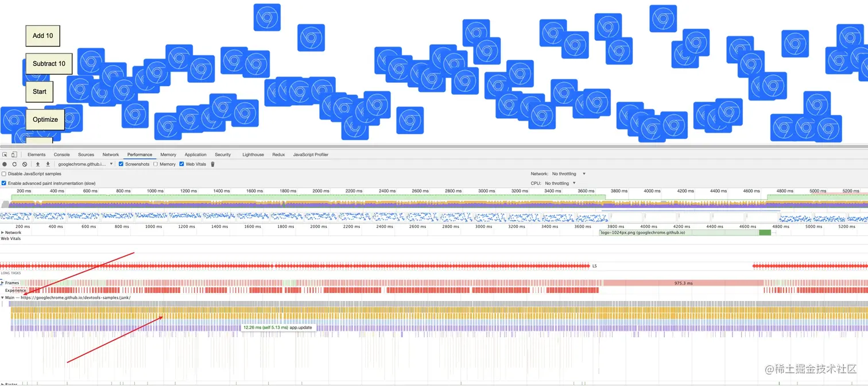Expand the Frames track
The width and height of the screenshot is (868, 386).
(x=2, y=283)
